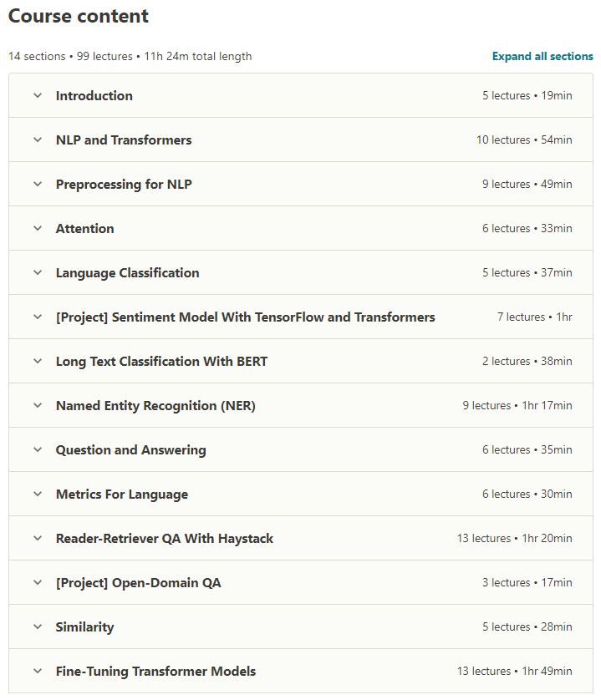Click chevron for Long Text Classification

tap(37, 361)
